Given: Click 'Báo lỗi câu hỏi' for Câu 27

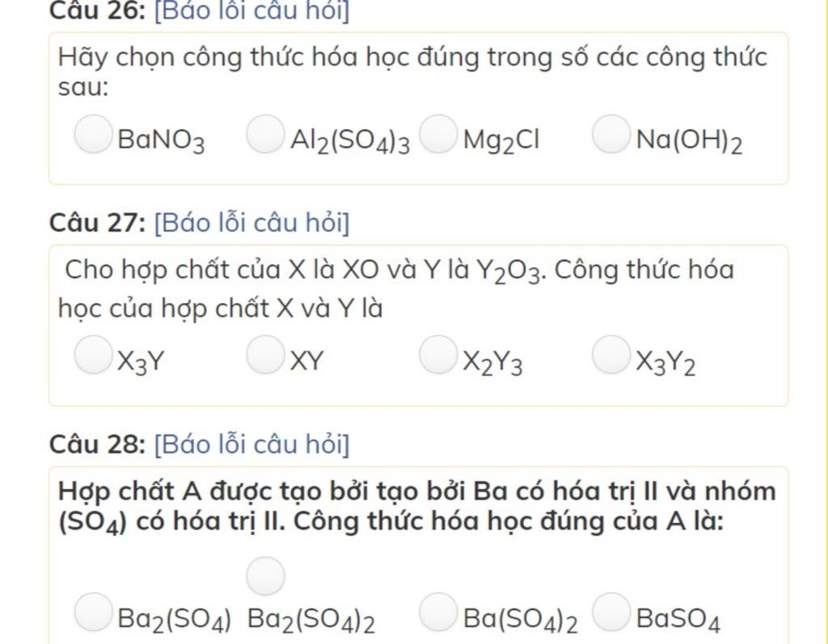Looking at the screenshot, I should pos(251,222).
